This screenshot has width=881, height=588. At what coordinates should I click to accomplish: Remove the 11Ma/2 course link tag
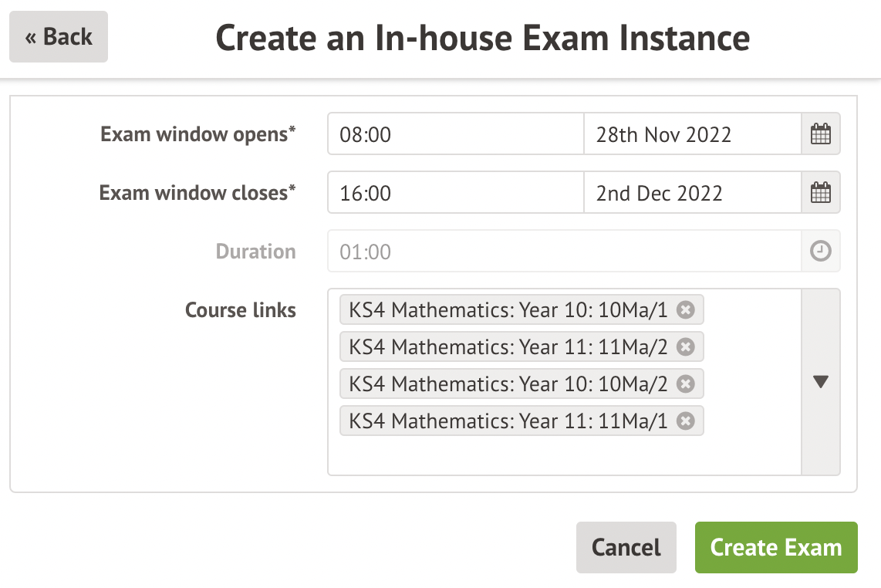point(685,347)
